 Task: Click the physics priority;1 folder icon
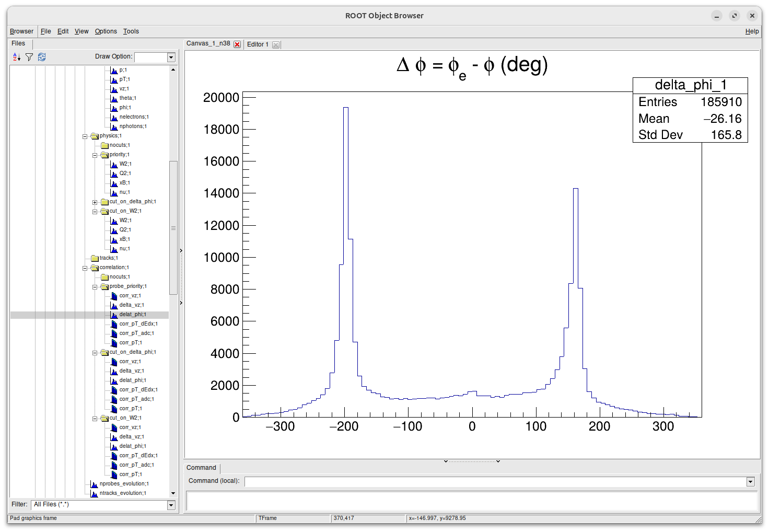point(104,155)
